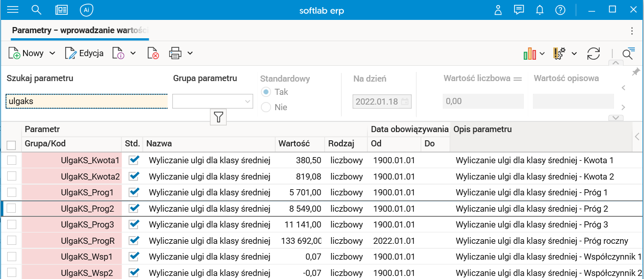This screenshot has width=644, height=279.
Task: Click the help question mark icon
Action: coord(560,10)
